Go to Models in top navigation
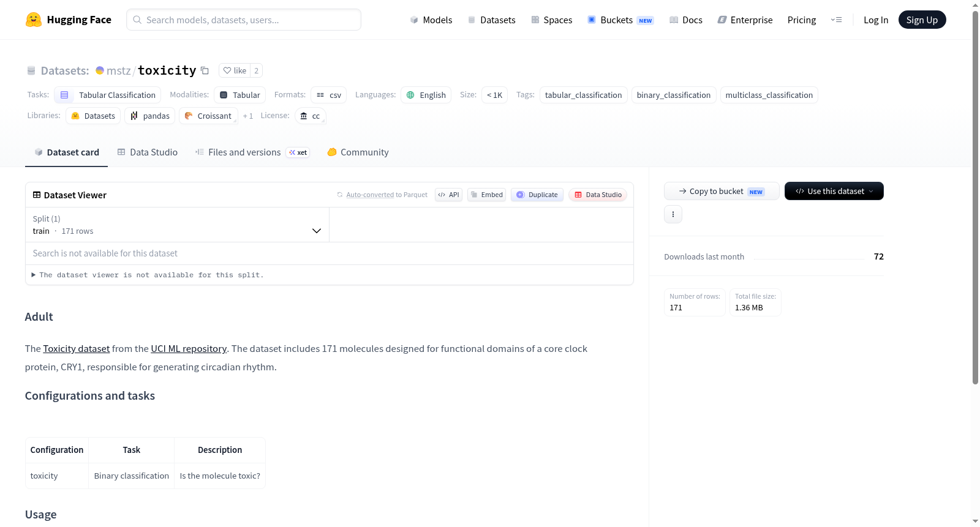 431,20
